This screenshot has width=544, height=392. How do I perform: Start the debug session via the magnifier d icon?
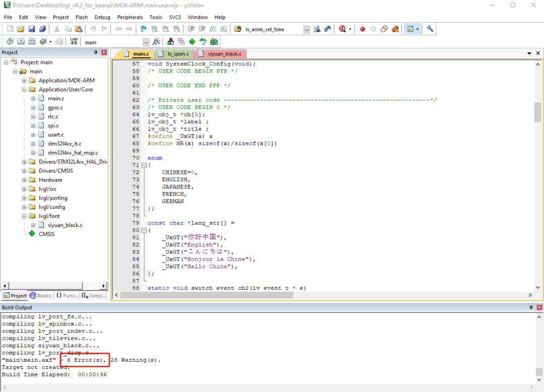pyautogui.click(x=343, y=29)
